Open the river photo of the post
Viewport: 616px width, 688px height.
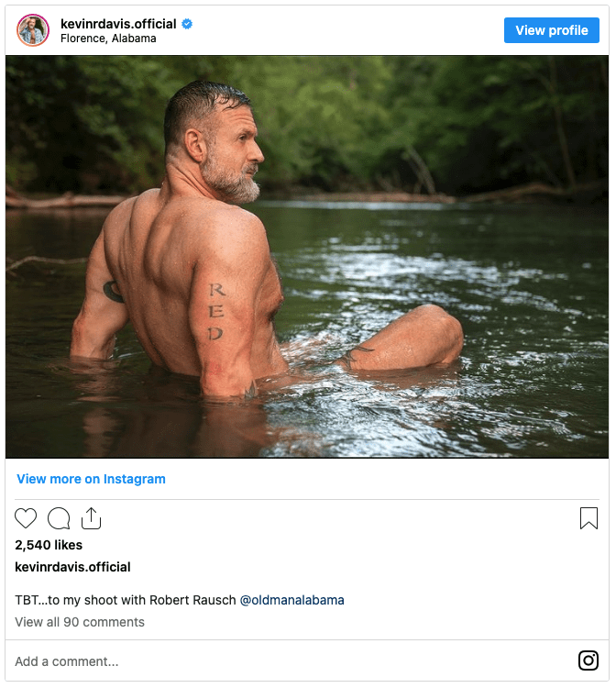click(x=307, y=256)
